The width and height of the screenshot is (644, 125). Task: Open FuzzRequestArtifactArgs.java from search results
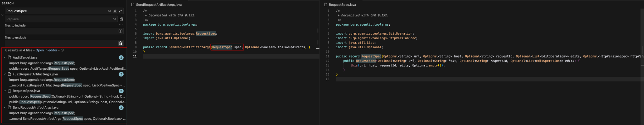coord(35,74)
